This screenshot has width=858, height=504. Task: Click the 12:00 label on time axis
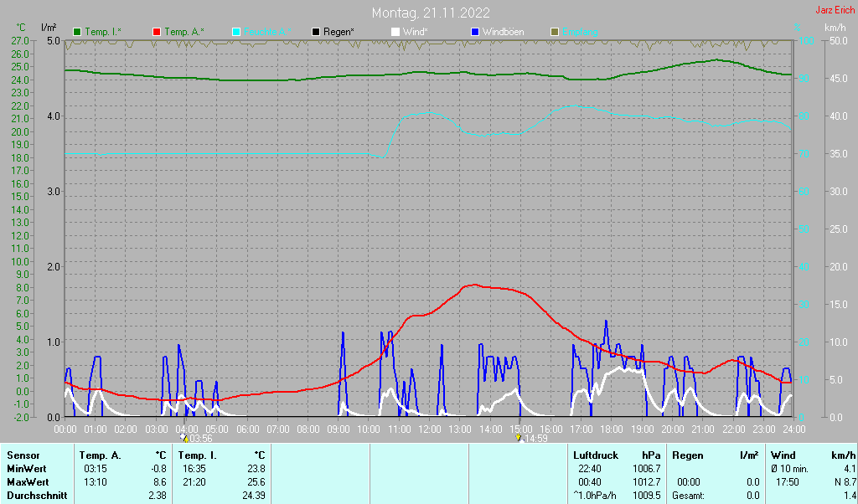coord(429,429)
